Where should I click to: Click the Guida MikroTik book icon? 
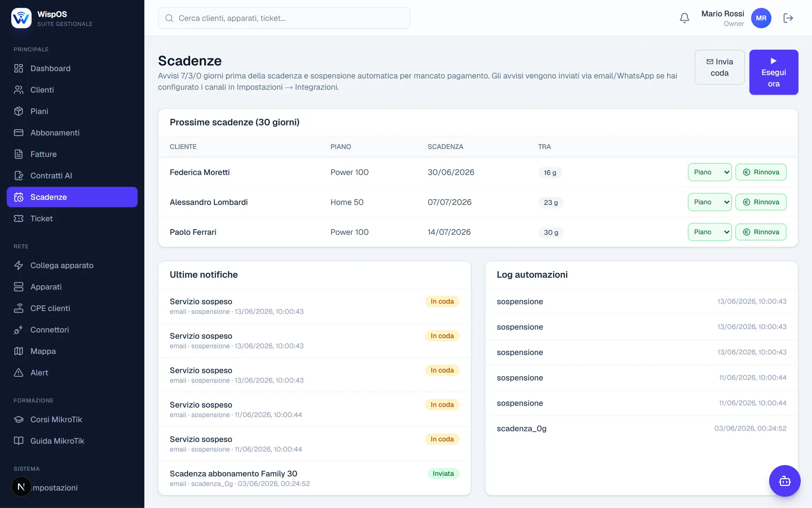(18, 441)
